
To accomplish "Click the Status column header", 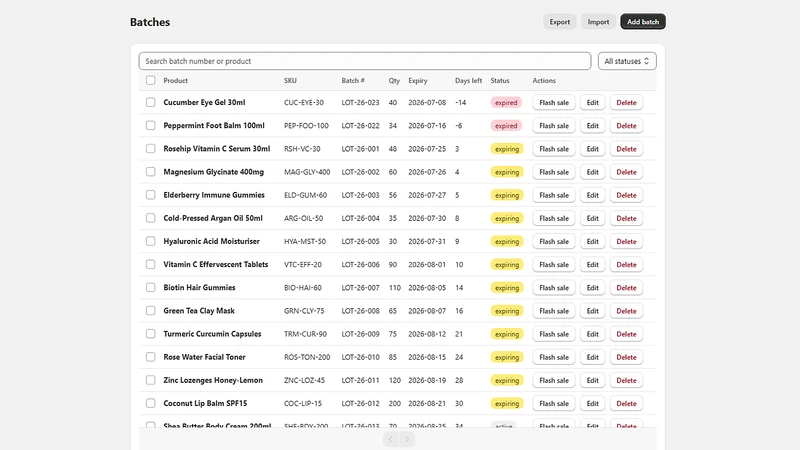I will 500,81.
